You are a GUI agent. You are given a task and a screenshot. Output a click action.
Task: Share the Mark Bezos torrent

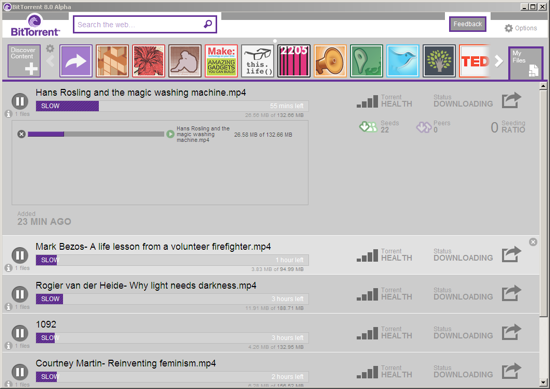tap(511, 254)
